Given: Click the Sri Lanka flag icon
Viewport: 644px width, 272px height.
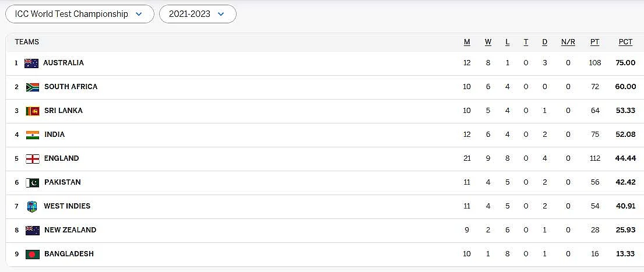Looking at the screenshot, I should pyautogui.click(x=33, y=111).
